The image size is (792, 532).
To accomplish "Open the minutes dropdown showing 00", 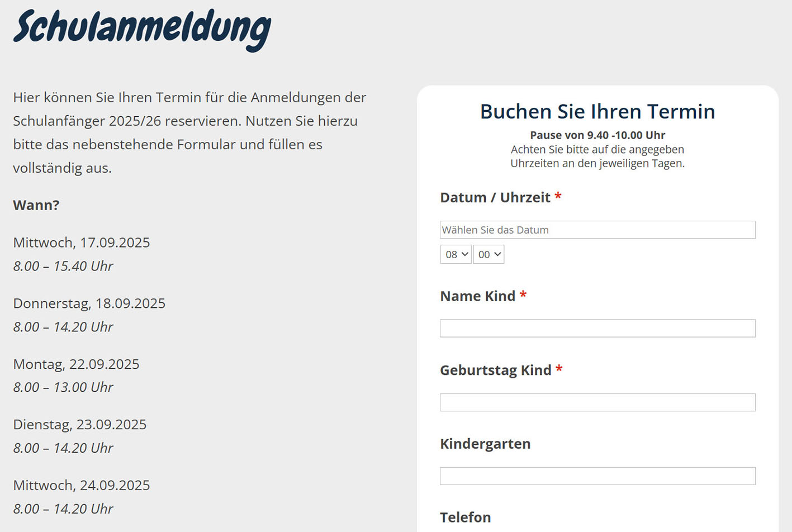I will tap(489, 254).
